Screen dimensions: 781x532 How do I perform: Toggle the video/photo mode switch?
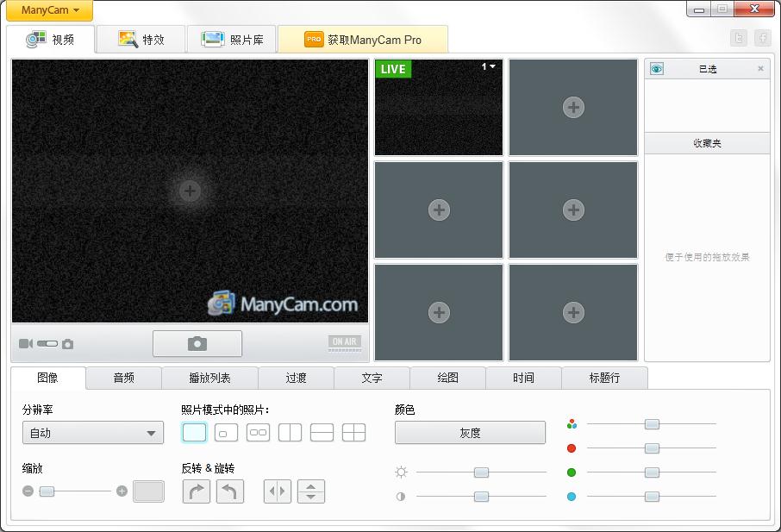[x=47, y=344]
